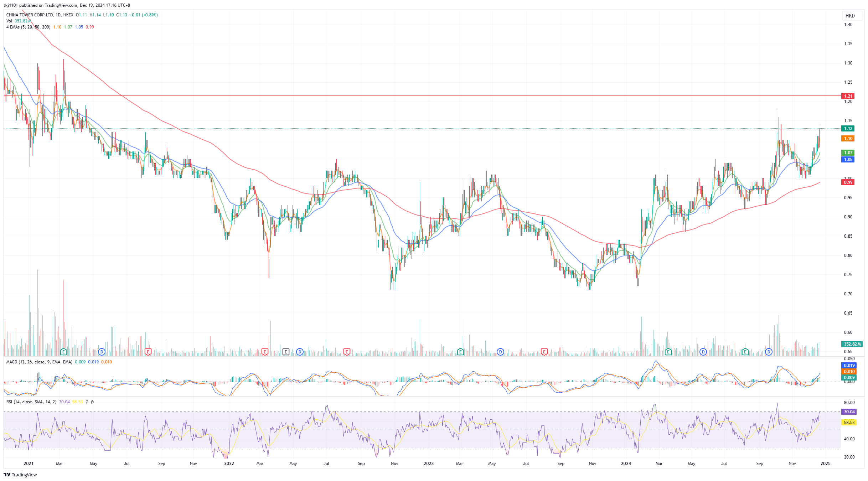Click the 352.82 M volume axis label

click(x=852, y=344)
